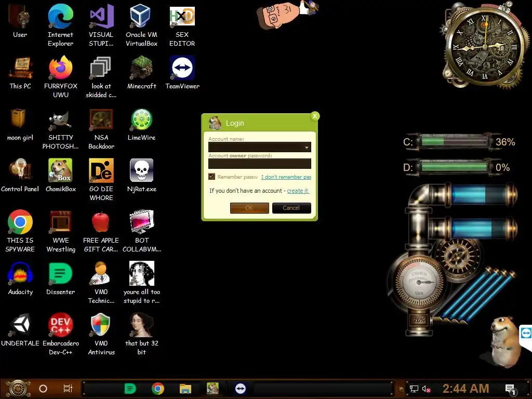Select the VMO Technic... icon
This screenshot has width=532, height=399.
pos(101,283)
